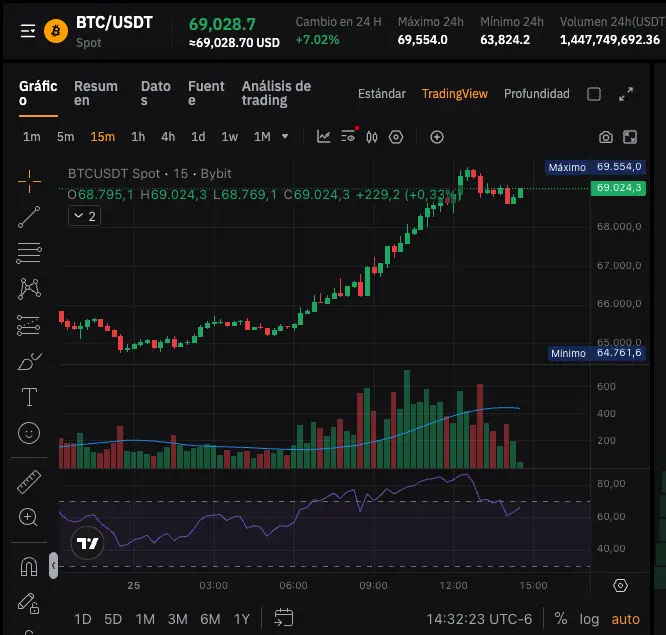Change the candlestick chart type

pyautogui.click(x=372, y=137)
